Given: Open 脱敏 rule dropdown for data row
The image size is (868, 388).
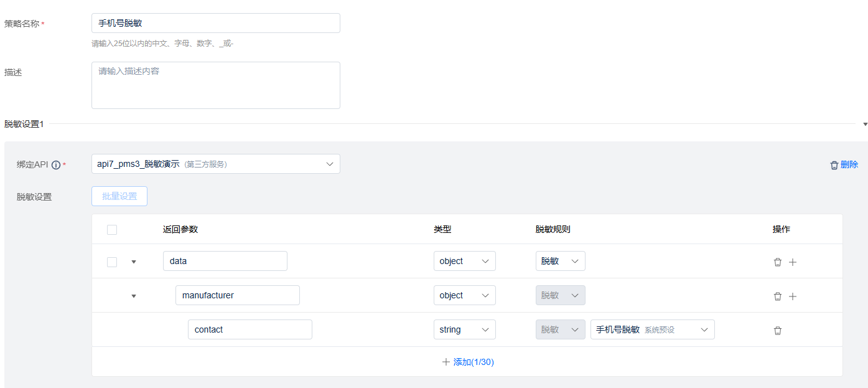Looking at the screenshot, I should 561,261.
